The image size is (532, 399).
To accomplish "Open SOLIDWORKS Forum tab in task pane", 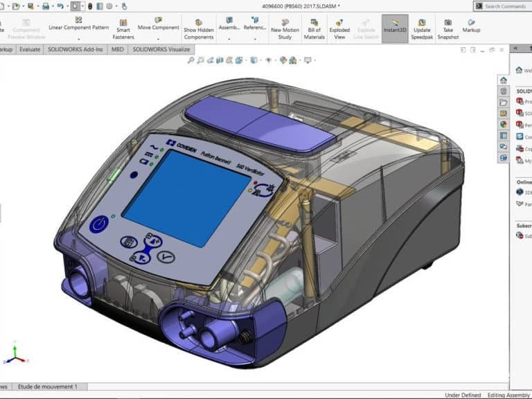I will [504, 147].
